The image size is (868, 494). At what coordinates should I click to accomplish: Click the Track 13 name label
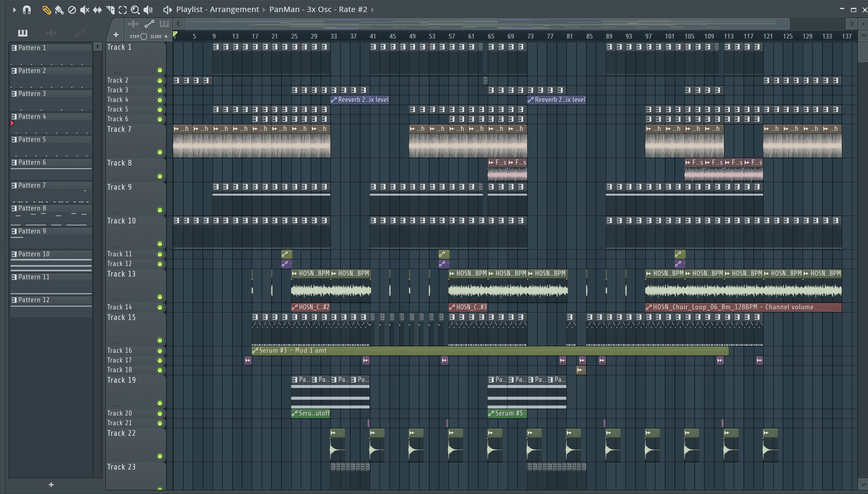pyautogui.click(x=121, y=274)
